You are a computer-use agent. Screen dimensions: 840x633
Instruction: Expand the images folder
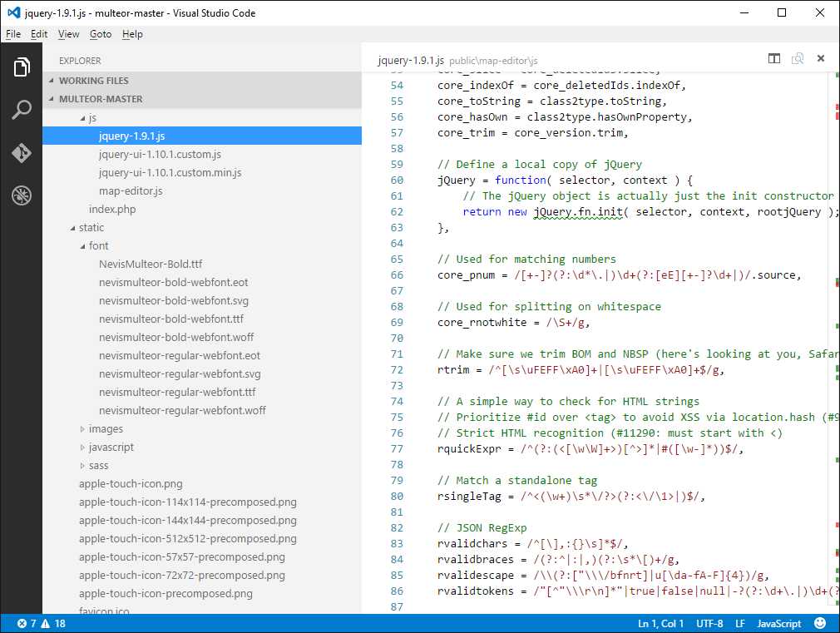[x=82, y=428]
